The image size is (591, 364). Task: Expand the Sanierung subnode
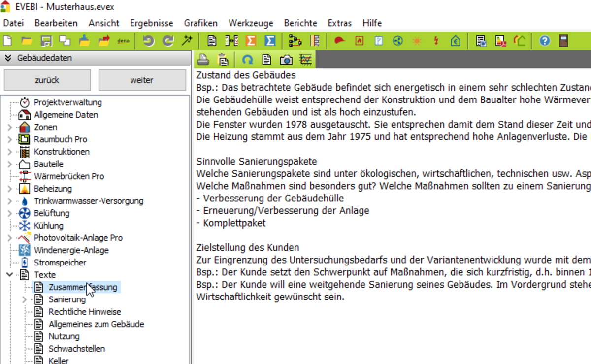[25, 299]
